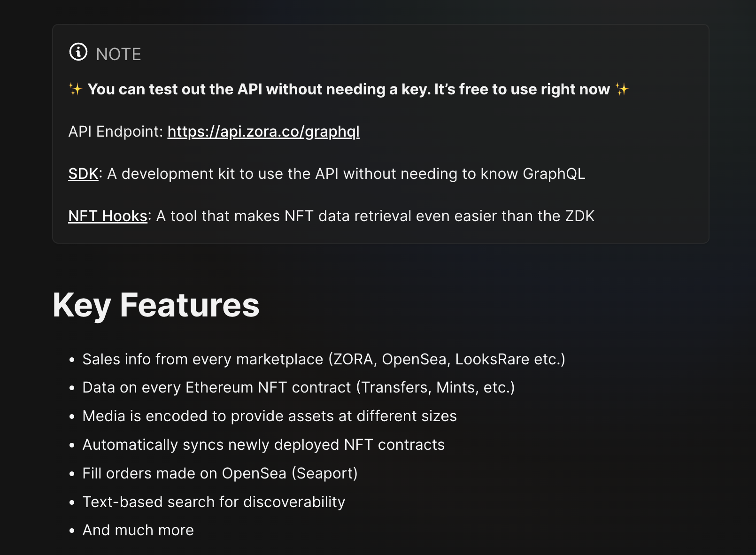This screenshot has height=555, width=756.
Task: Click the info icon beside NOTE
Action: point(78,52)
